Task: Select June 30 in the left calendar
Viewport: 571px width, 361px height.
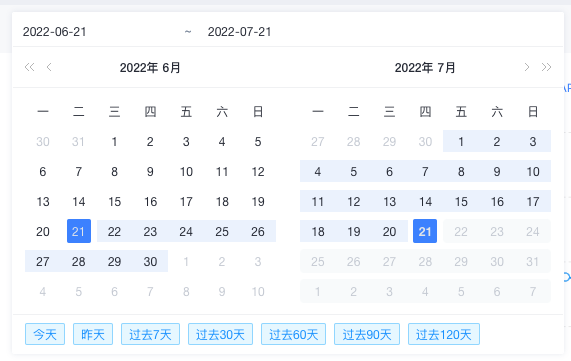Action: 150,261
